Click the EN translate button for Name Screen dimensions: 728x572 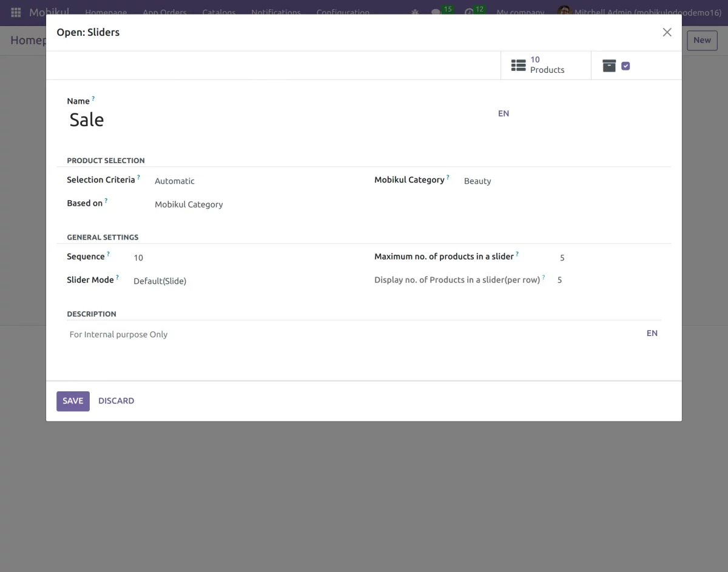pos(504,113)
